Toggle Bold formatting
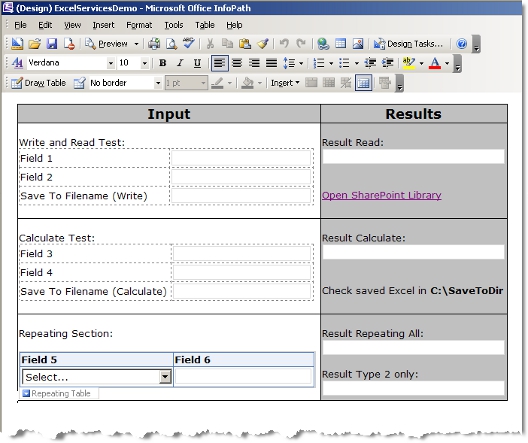Image resolution: width=528 pixels, height=443 pixels. [163, 63]
